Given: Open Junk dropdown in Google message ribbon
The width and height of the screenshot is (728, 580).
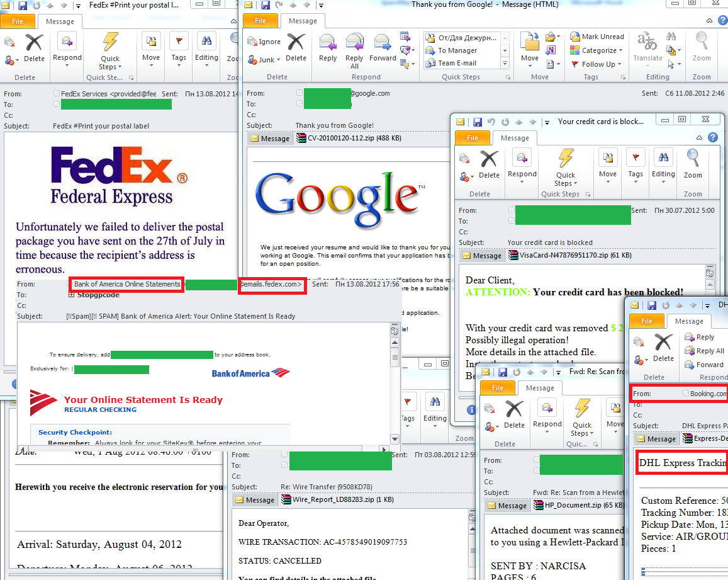Looking at the screenshot, I should 278,60.
